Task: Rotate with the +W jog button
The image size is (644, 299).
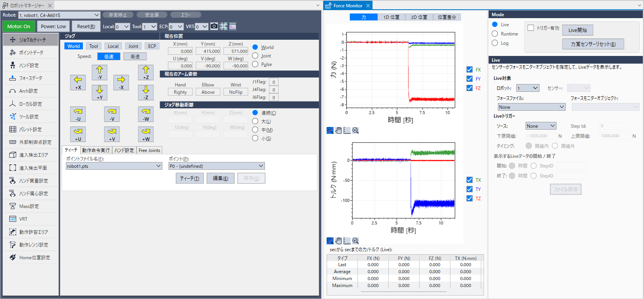Action: 146,134
